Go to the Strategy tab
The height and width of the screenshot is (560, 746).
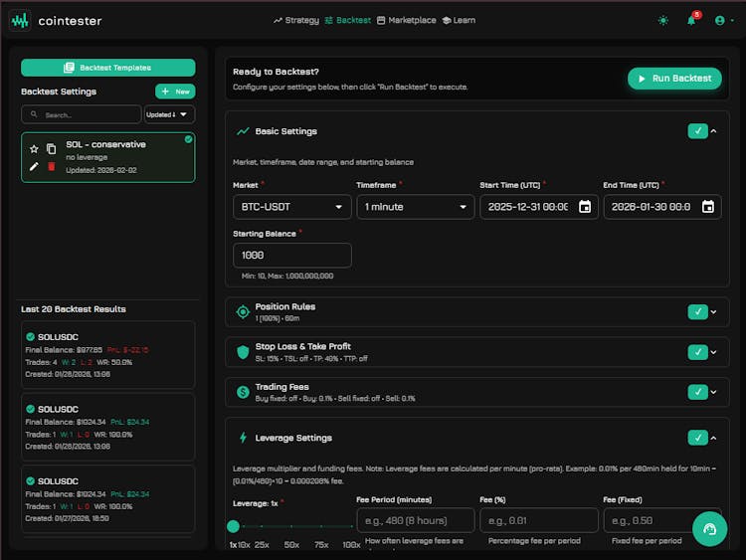click(296, 20)
